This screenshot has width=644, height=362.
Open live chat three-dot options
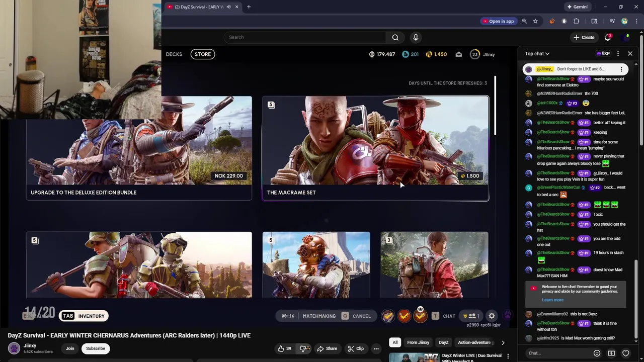tap(618, 53)
